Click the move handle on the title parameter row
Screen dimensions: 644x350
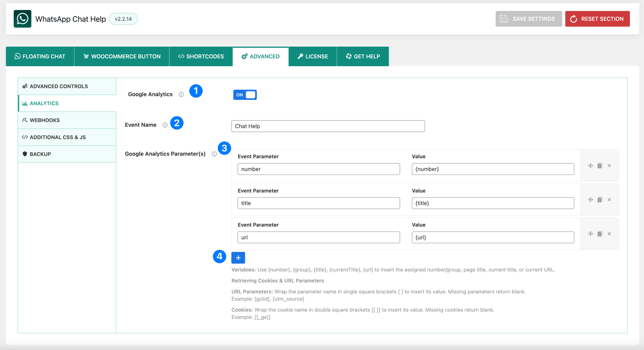click(x=590, y=200)
